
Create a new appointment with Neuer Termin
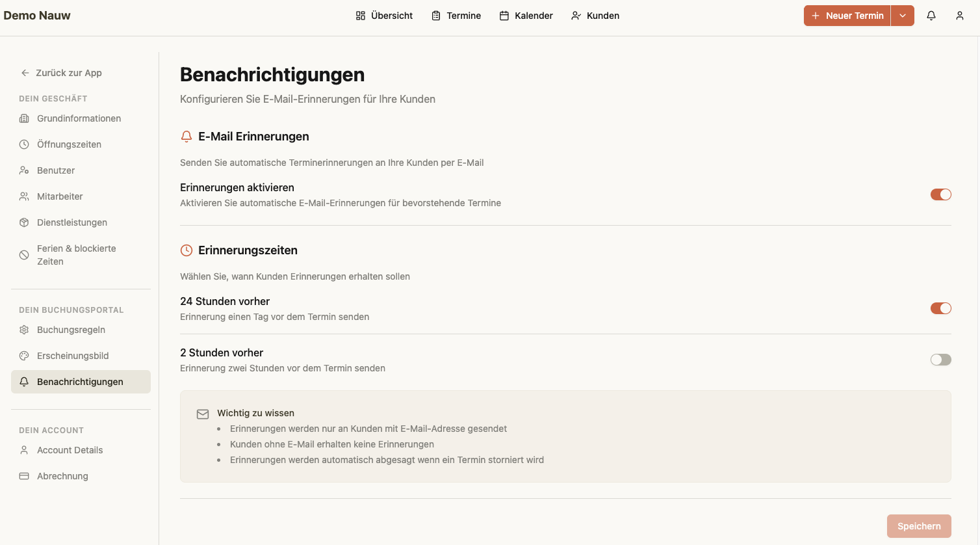point(847,16)
